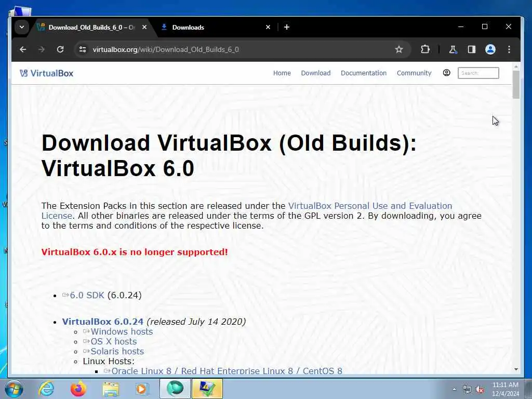Open the taskbar clock showing 11:11 AM
Screen dimensions: 532x399
(506, 389)
